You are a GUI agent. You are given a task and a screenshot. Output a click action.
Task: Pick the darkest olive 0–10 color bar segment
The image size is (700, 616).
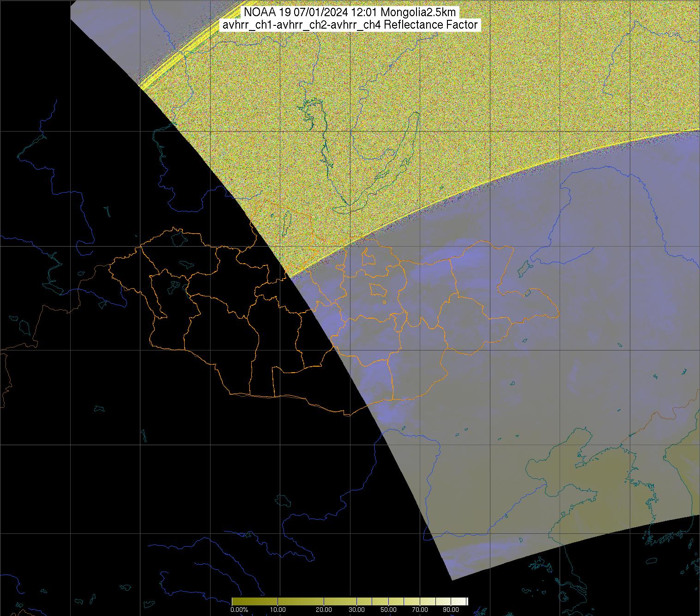click(x=254, y=601)
